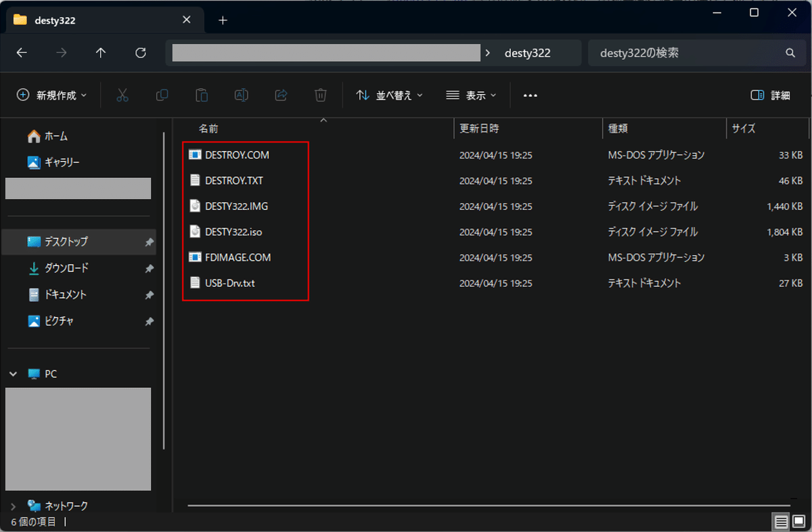This screenshot has height=532, width=812.
Task: Click the Cut scissors icon
Action: [122, 95]
